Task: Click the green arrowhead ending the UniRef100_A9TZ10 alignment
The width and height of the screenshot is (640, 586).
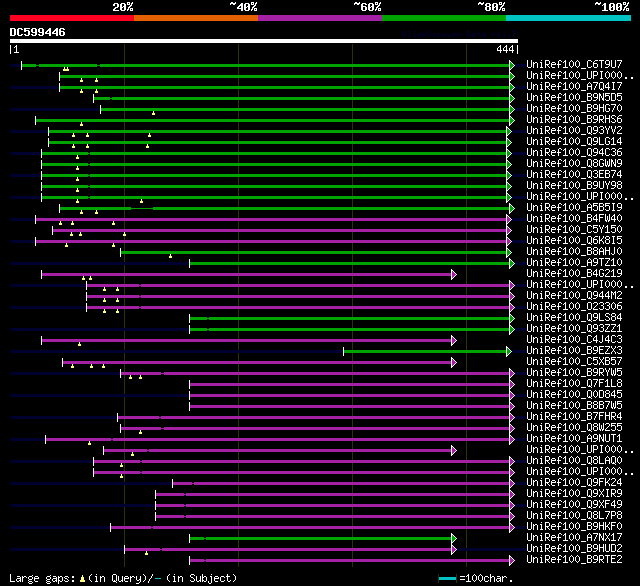Action: click(512, 264)
